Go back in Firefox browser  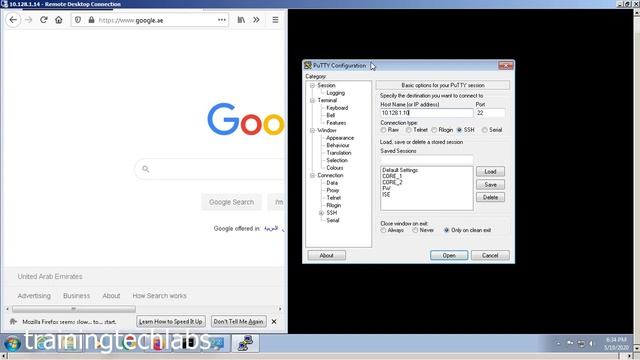click(x=13, y=20)
